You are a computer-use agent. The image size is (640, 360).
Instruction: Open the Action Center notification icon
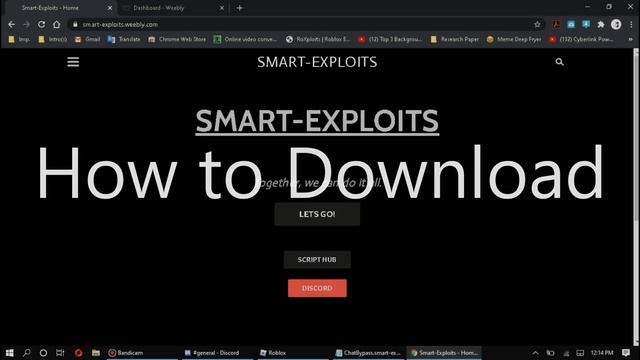(x=626, y=353)
